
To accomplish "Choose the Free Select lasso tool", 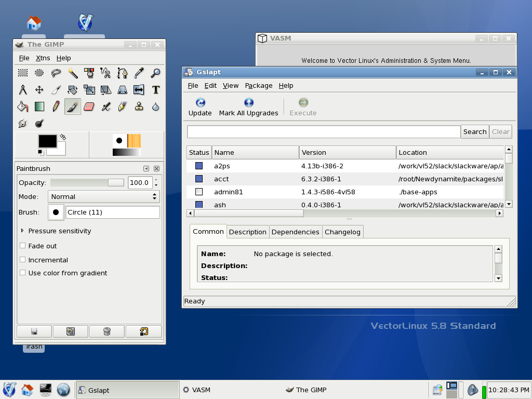I will tap(56, 73).
